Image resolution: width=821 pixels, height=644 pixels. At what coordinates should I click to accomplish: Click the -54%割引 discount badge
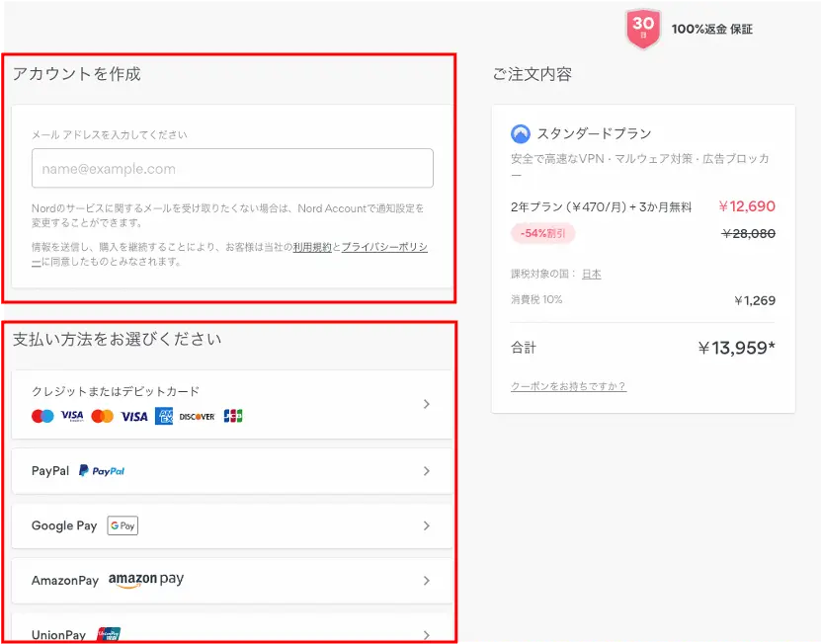tap(543, 233)
